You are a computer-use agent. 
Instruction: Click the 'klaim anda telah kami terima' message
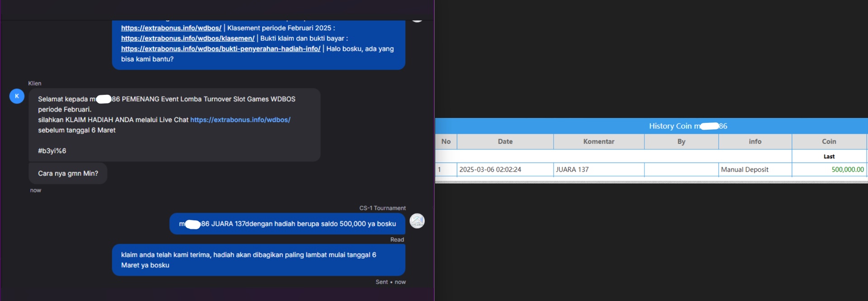point(258,260)
